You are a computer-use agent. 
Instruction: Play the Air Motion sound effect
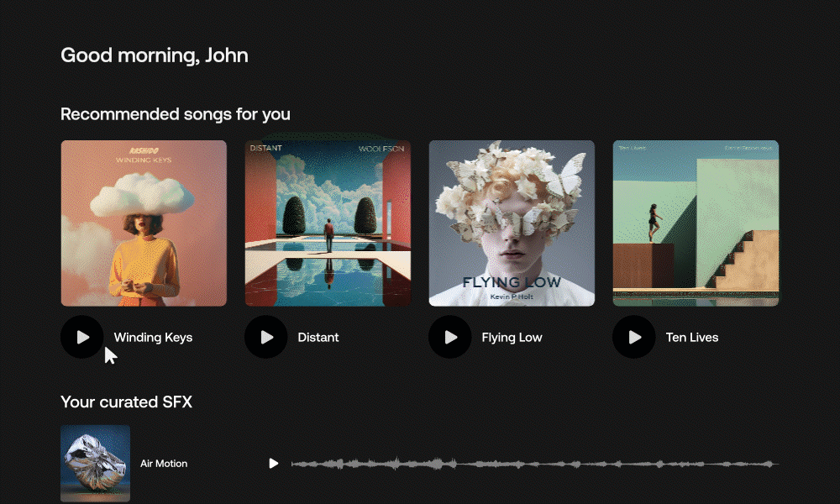(273, 463)
